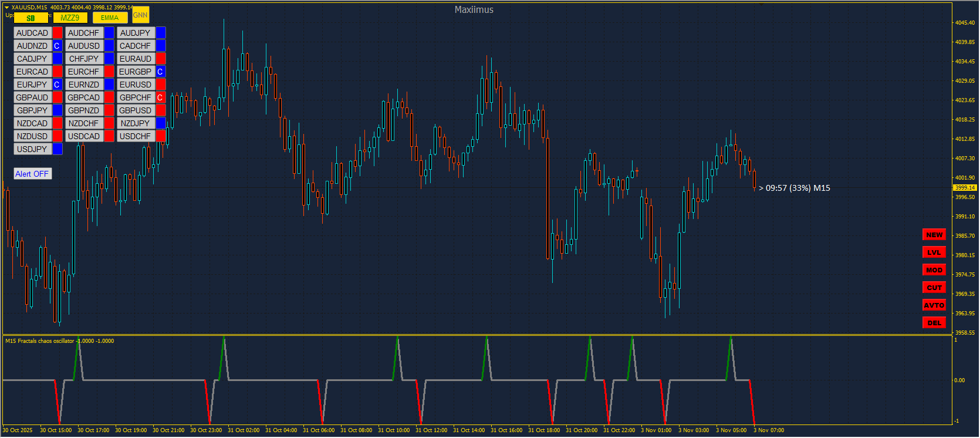The width and height of the screenshot is (980, 438).
Task: Click the blue C box beside AUDNZD
Action: tap(57, 46)
